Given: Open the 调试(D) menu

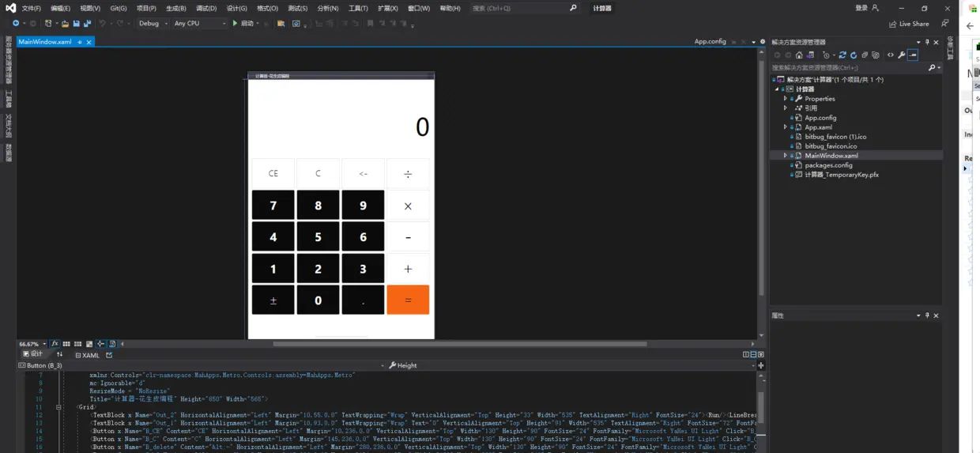Looking at the screenshot, I should click(x=206, y=8).
